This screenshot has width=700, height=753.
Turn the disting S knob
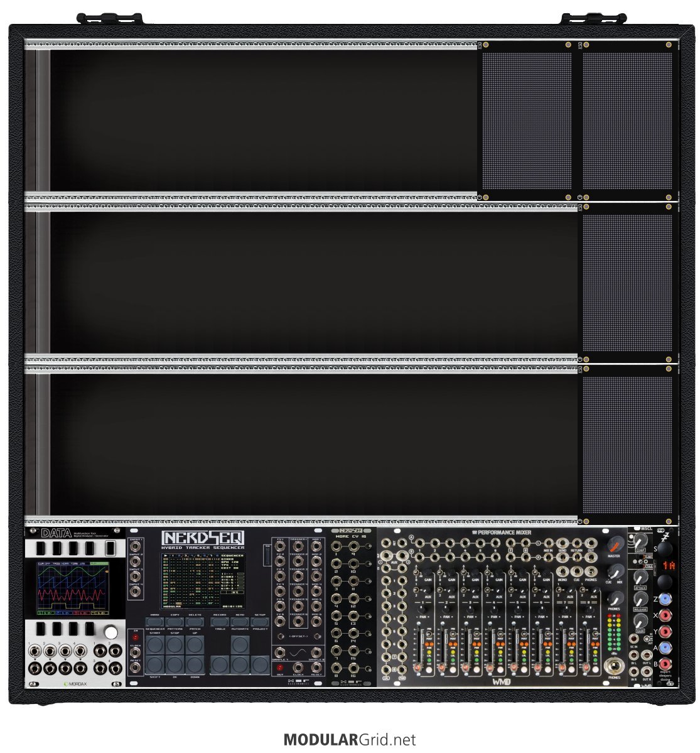pyautogui.click(x=665, y=548)
